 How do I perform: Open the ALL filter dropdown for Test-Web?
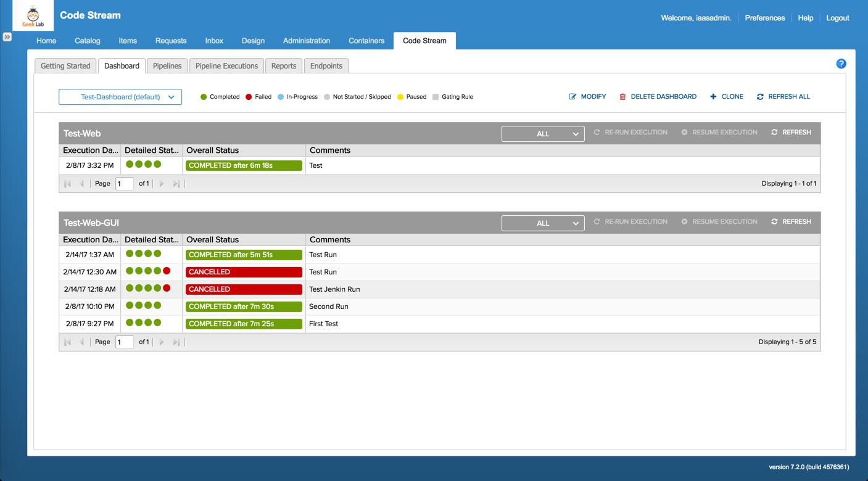(x=543, y=133)
